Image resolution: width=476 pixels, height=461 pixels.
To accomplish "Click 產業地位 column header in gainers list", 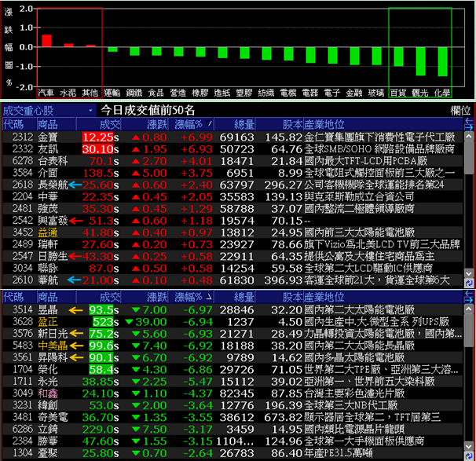I will 383,124.
